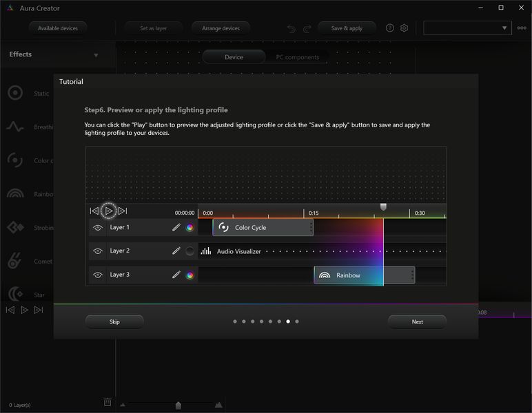
Task: Select the Color cycle effect icon
Action: (15, 160)
